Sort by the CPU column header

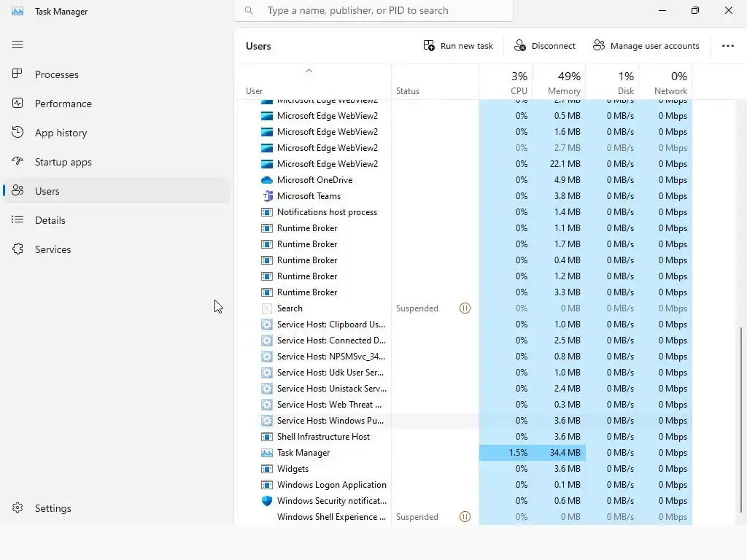pyautogui.click(x=506, y=82)
